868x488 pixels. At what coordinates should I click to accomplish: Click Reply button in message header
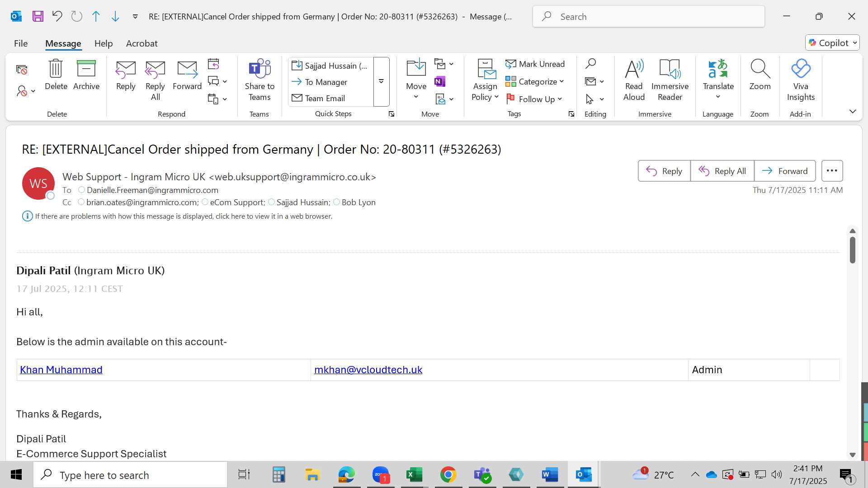(x=664, y=171)
